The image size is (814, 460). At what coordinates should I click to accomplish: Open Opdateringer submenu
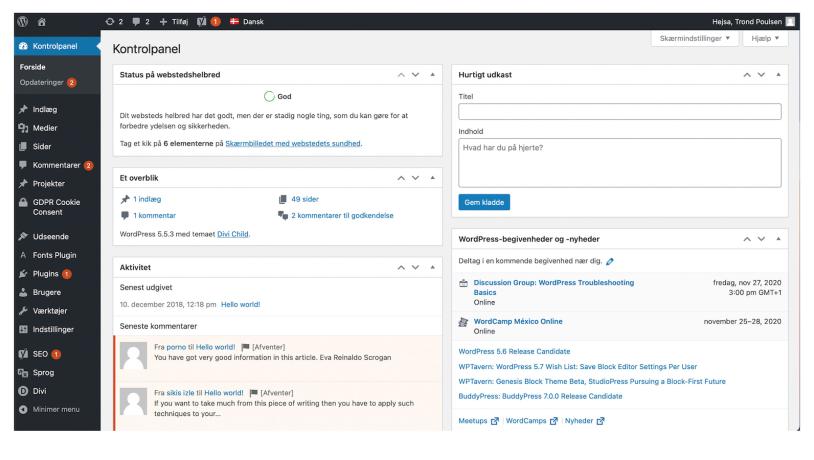pyautogui.click(x=48, y=83)
